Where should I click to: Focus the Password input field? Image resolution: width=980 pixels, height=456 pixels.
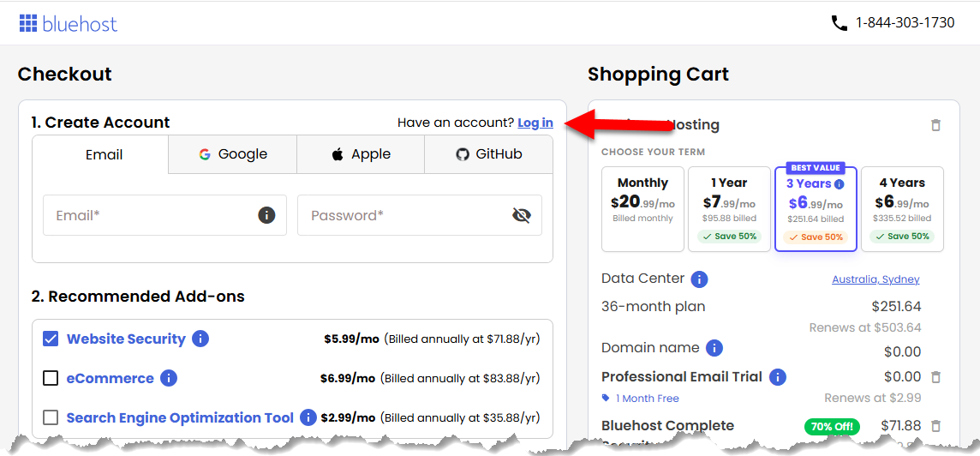[x=420, y=215]
